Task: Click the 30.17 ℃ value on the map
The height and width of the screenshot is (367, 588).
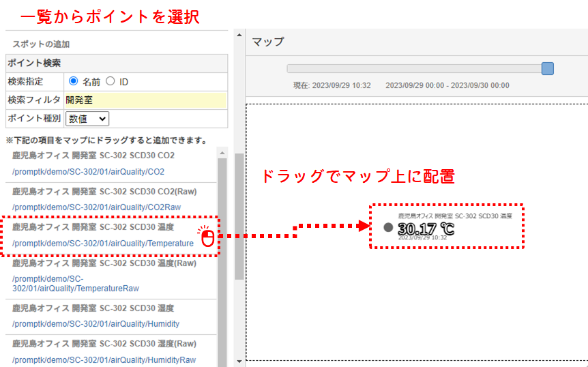Action: point(426,229)
